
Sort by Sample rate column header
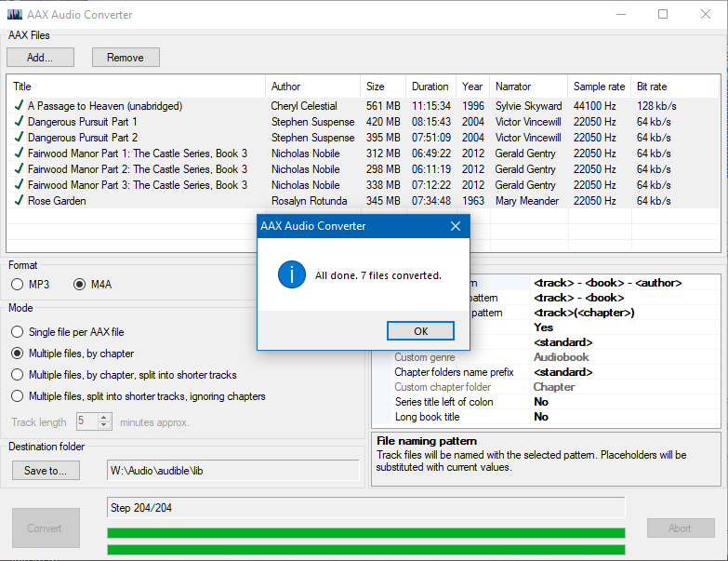tap(600, 87)
